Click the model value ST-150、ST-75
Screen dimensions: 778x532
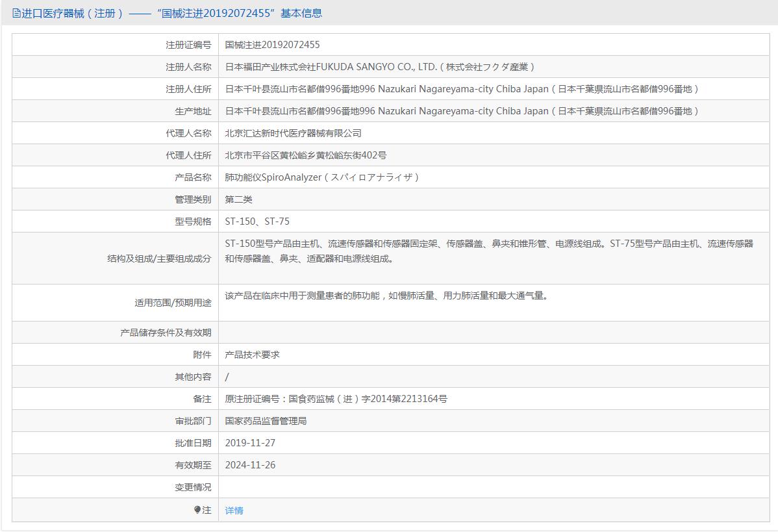257,222
